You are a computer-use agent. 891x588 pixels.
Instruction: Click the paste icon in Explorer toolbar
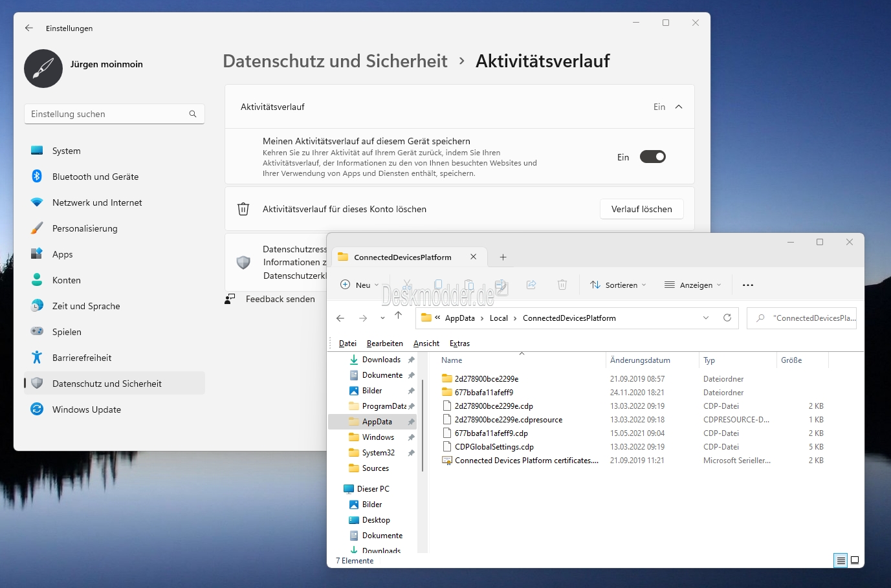[469, 285]
